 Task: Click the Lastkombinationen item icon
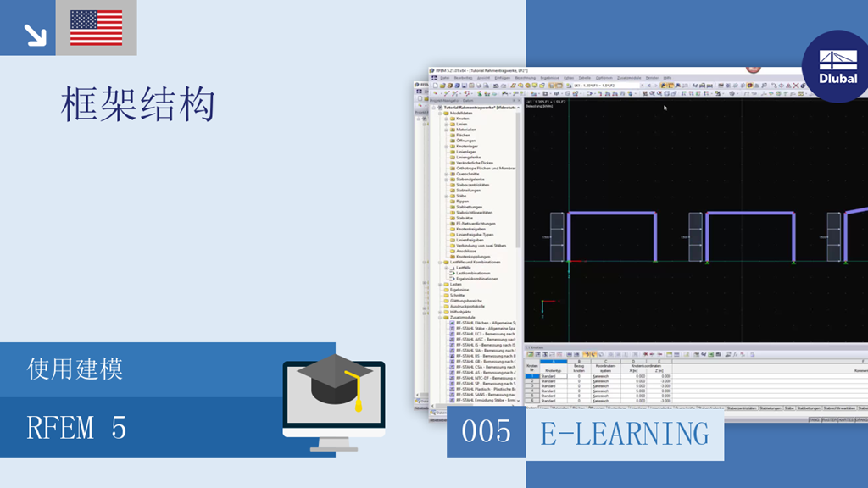453,274
